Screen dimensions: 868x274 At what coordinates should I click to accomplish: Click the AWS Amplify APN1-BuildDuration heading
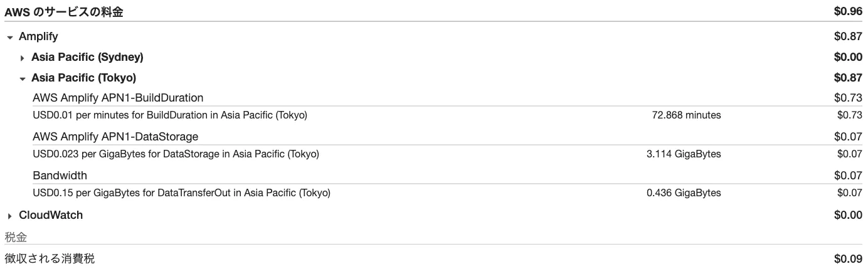118,98
